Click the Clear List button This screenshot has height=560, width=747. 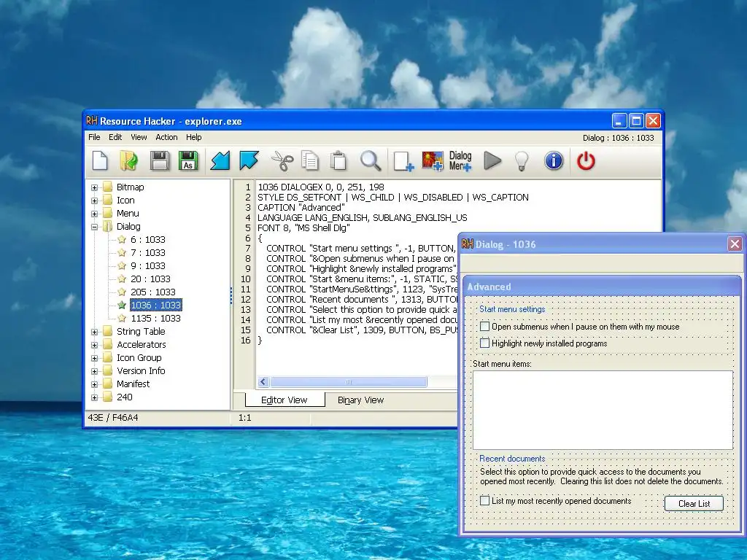[694, 503]
